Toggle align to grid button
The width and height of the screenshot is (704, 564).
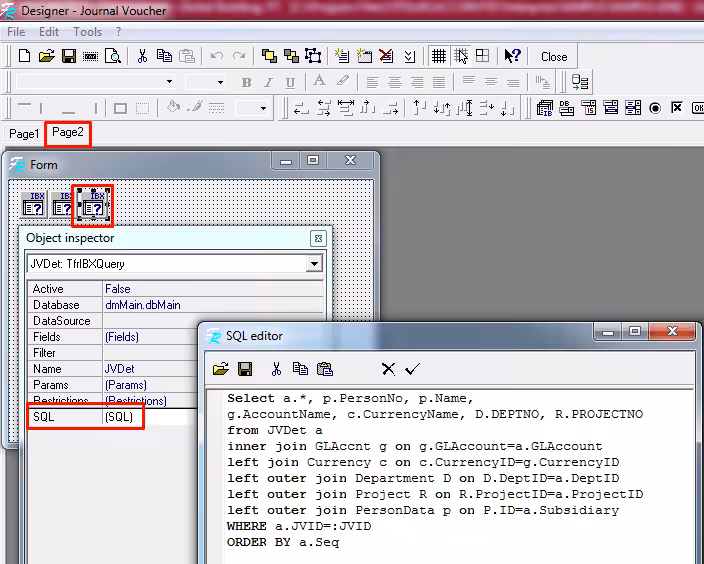point(461,56)
